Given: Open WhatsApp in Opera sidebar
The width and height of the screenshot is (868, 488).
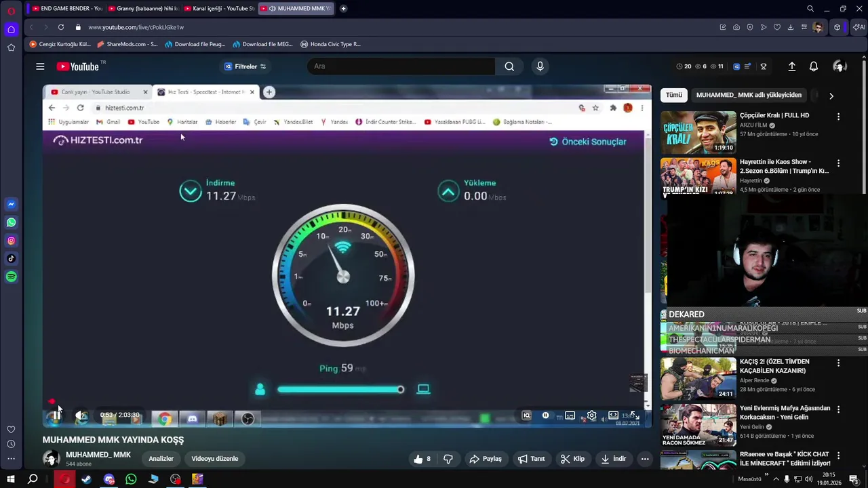Looking at the screenshot, I should 11,222.
